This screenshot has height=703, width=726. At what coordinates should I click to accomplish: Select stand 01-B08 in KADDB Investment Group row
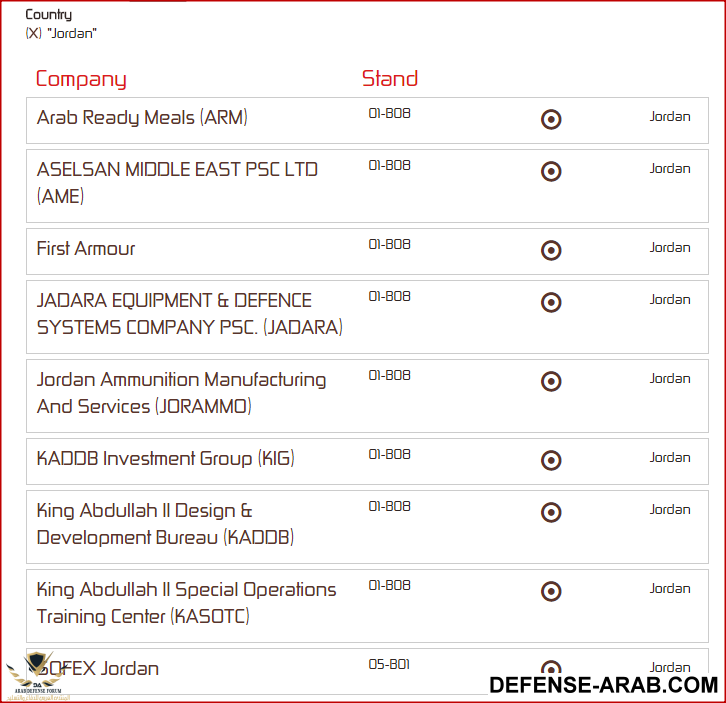(389, 454)
